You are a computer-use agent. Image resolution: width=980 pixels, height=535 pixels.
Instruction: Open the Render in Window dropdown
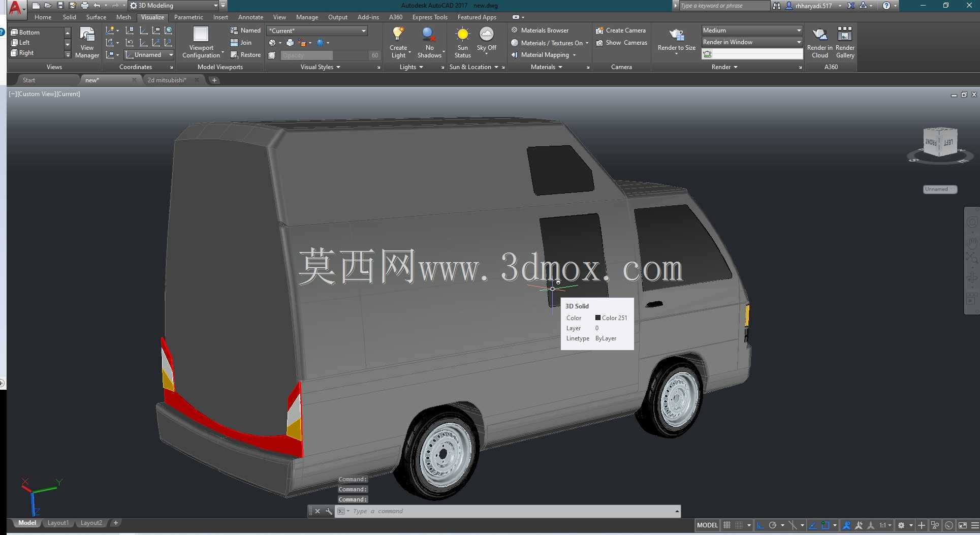pyautogui.click(x=752, y=42)
